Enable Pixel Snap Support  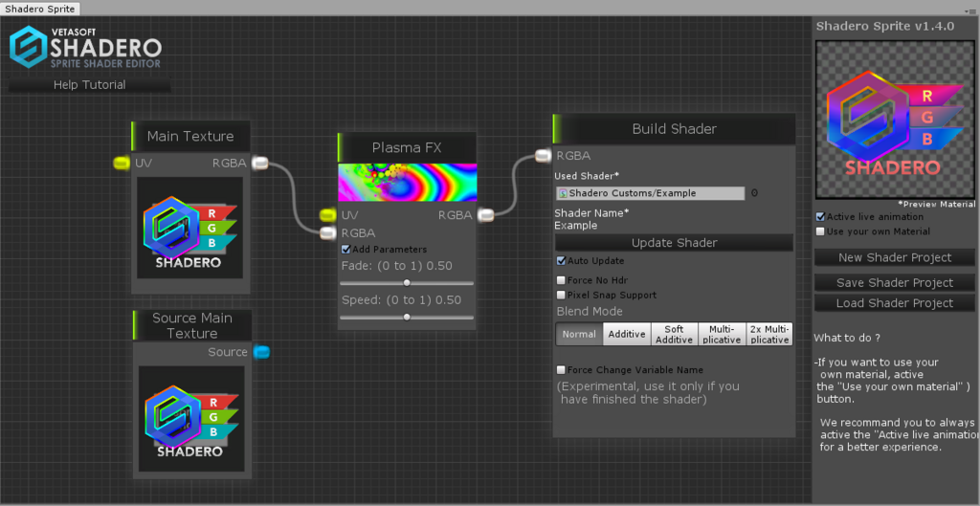pos(561,295)
